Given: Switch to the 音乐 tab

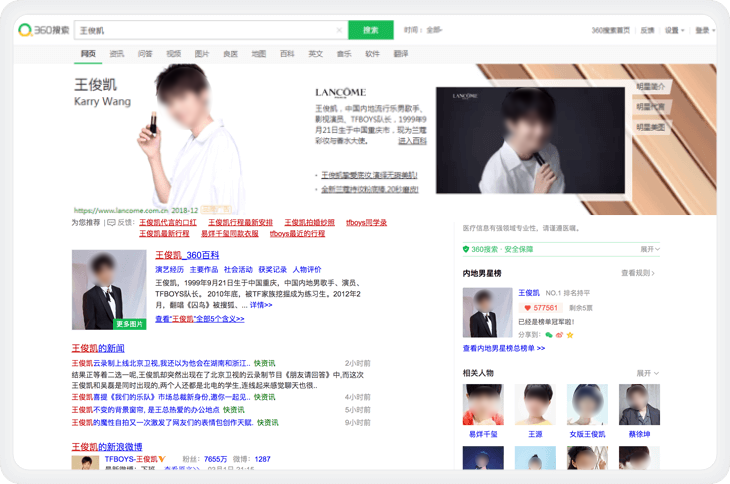Looking at the screenshot, I should (344, 54).
